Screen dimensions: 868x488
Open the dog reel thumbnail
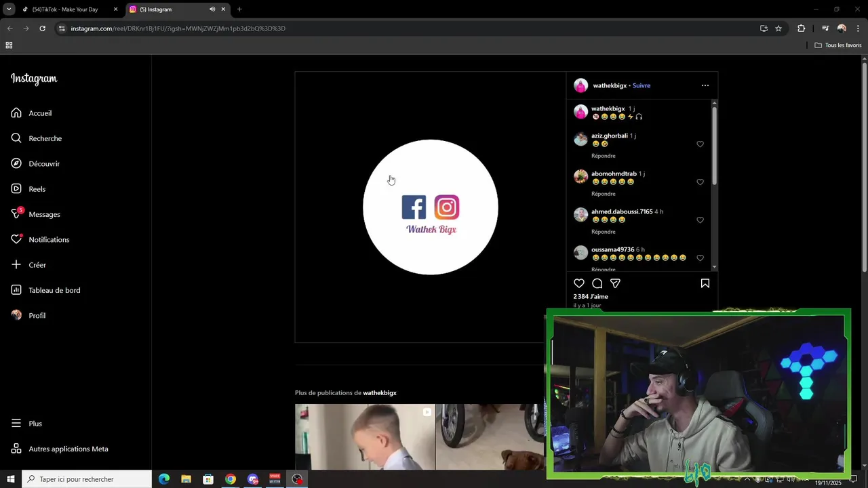point(490,436)
